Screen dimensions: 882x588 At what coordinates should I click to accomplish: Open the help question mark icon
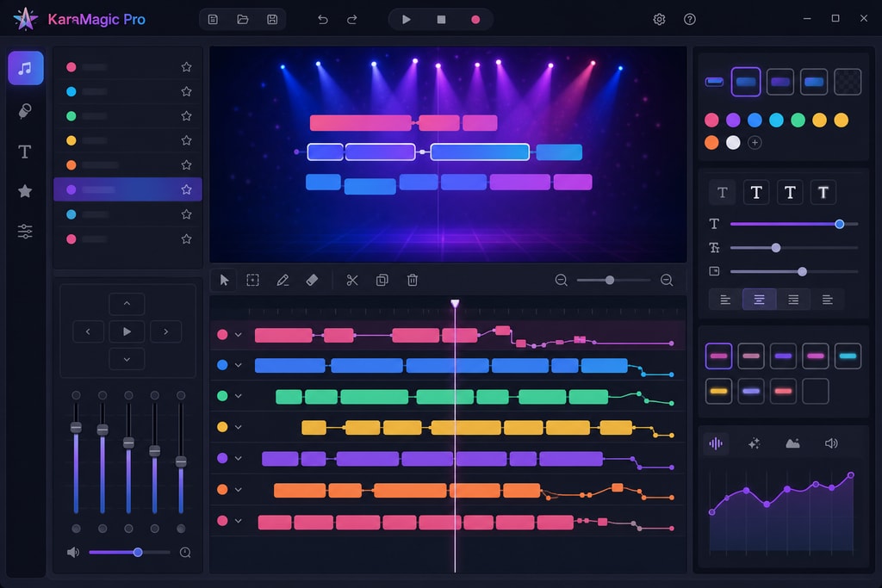click(690, 20)
